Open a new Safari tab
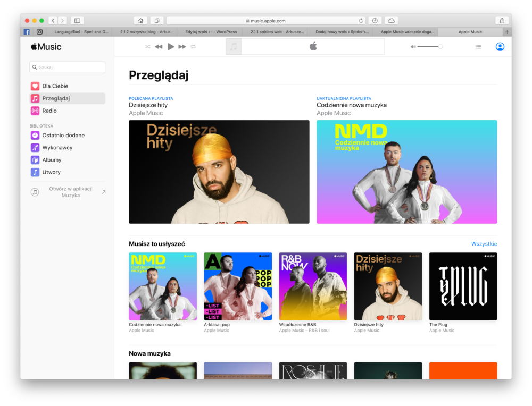Viewport: 532px width, 406px height. (x=507, y=32)
